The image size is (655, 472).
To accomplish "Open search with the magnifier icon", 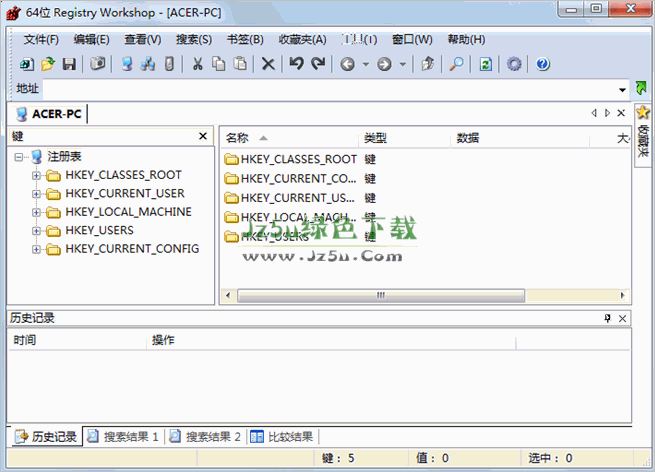I will (457, 64).
